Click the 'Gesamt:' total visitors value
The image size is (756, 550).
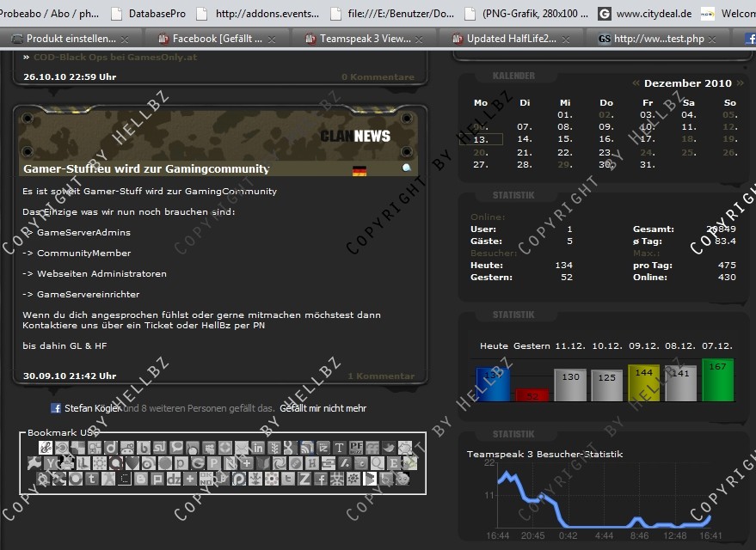coord(721,229)
